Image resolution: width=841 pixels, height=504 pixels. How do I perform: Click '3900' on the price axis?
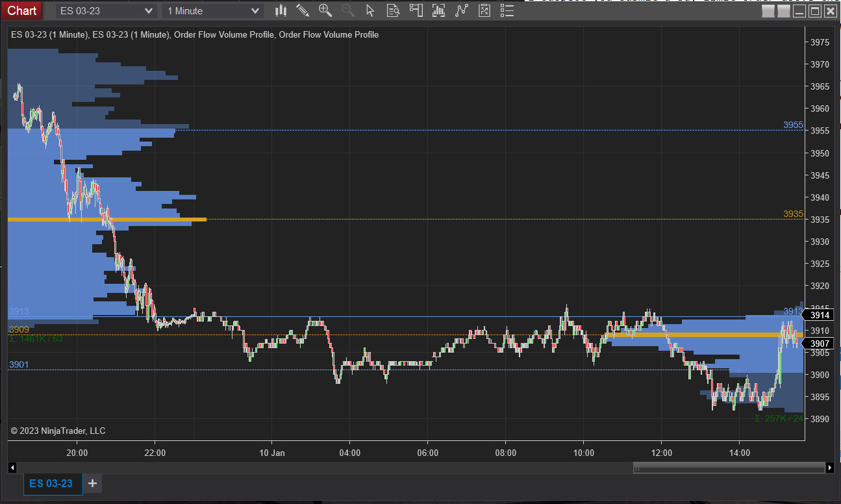[820, 375]
